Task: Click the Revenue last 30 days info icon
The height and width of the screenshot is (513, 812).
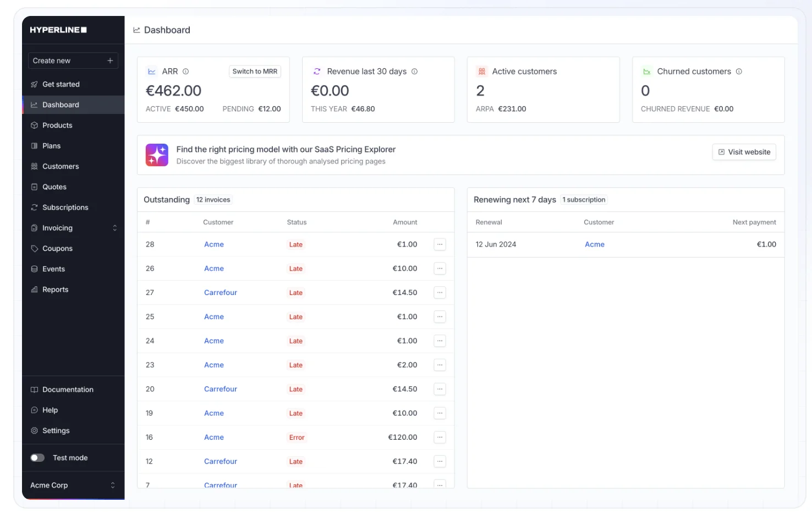Action: [414, 72]
